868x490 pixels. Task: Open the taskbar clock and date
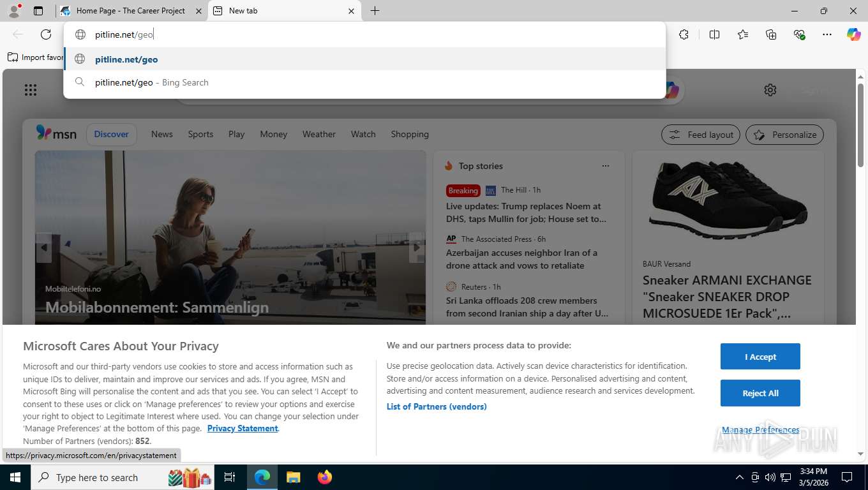click(813, 477)
